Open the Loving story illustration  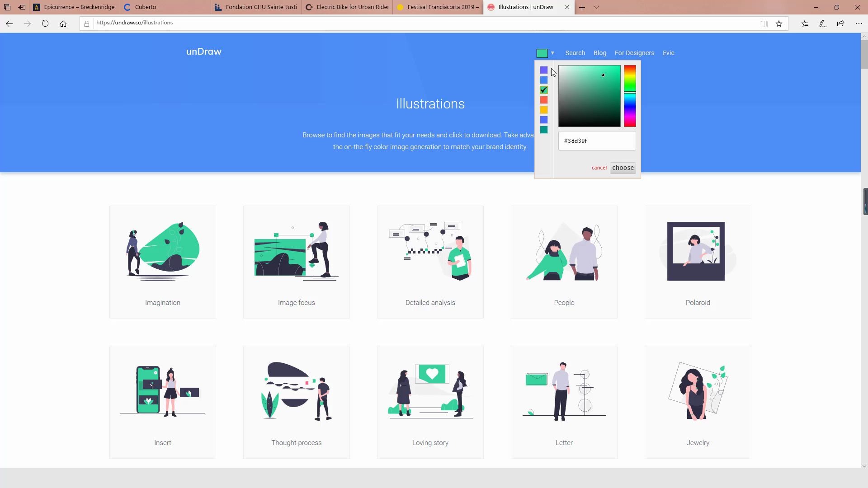430,402
